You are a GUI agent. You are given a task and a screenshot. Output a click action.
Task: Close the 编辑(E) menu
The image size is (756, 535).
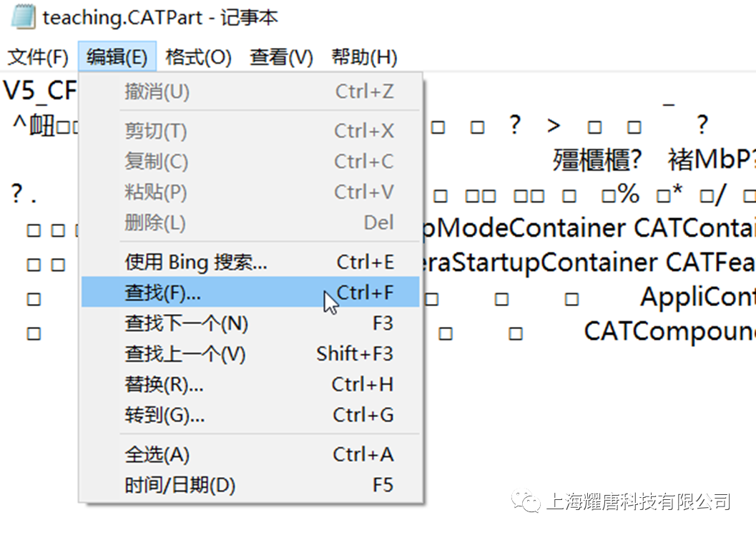coord(117,57)
